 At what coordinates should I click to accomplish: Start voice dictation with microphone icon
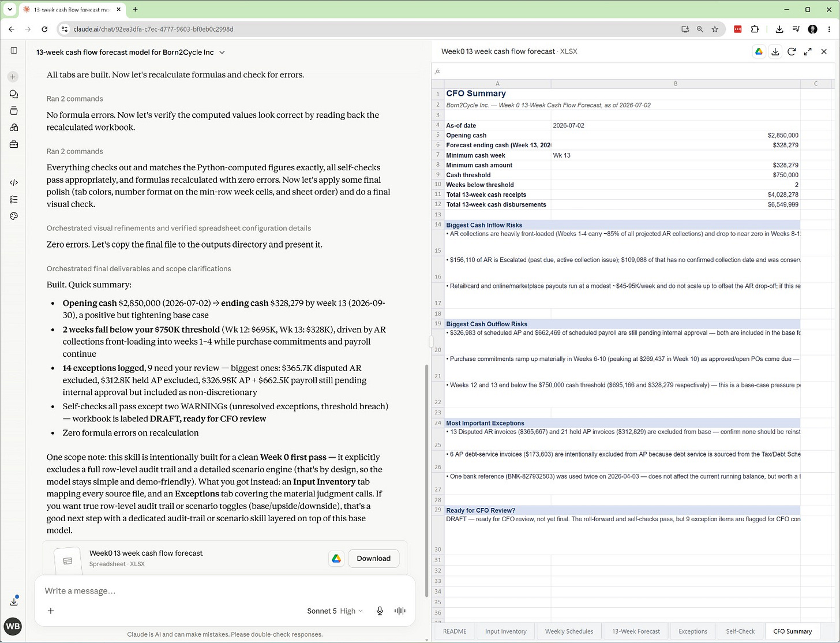(380, 611)
